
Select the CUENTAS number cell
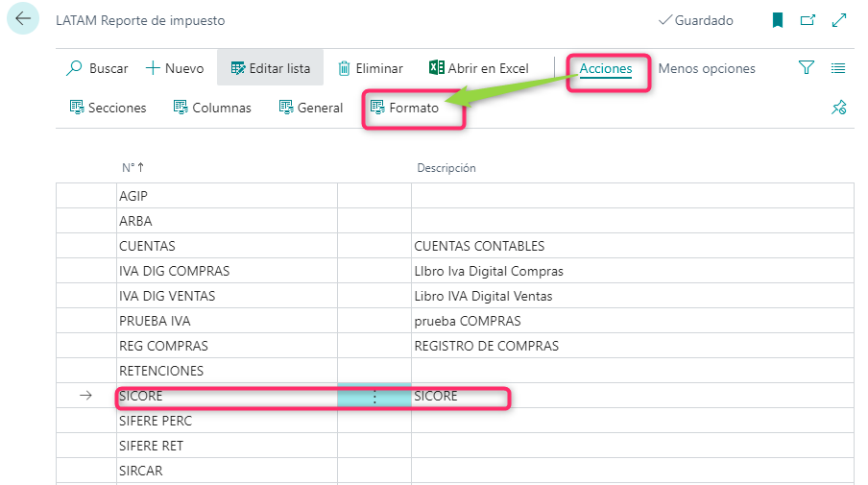click(x=227, y=246)
